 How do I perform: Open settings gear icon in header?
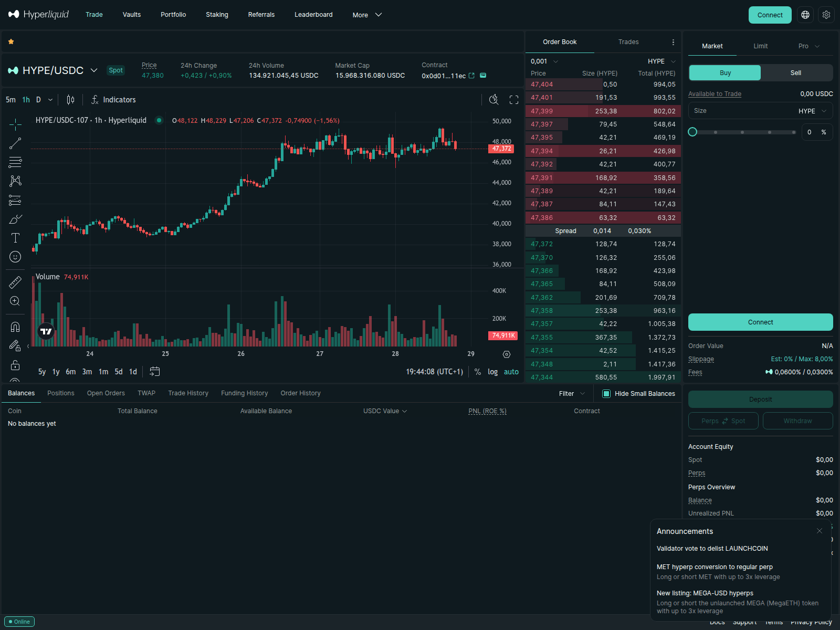pos(826,15)
